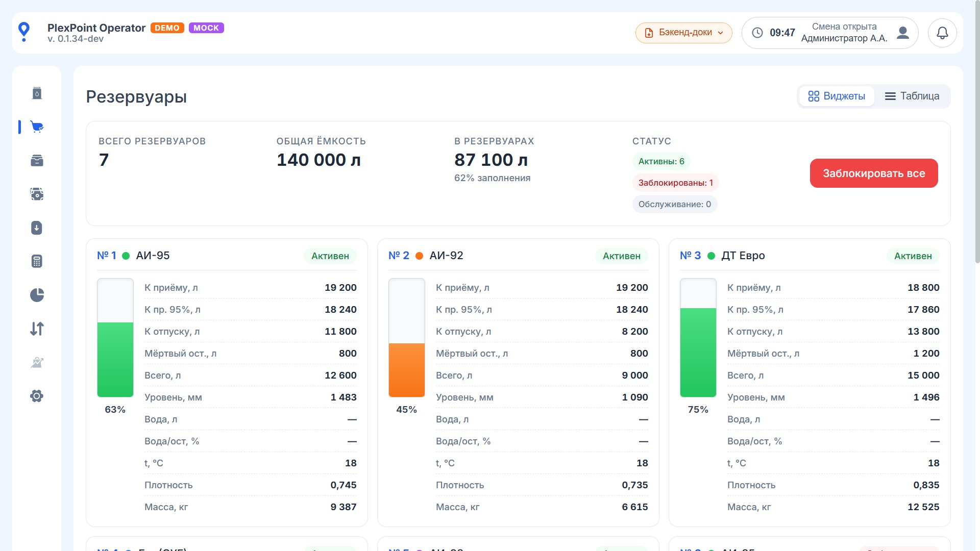Open the notifications bell
The height and width of the screenshot is (551, 980).
pyautogui.click(x=942, y=33)
